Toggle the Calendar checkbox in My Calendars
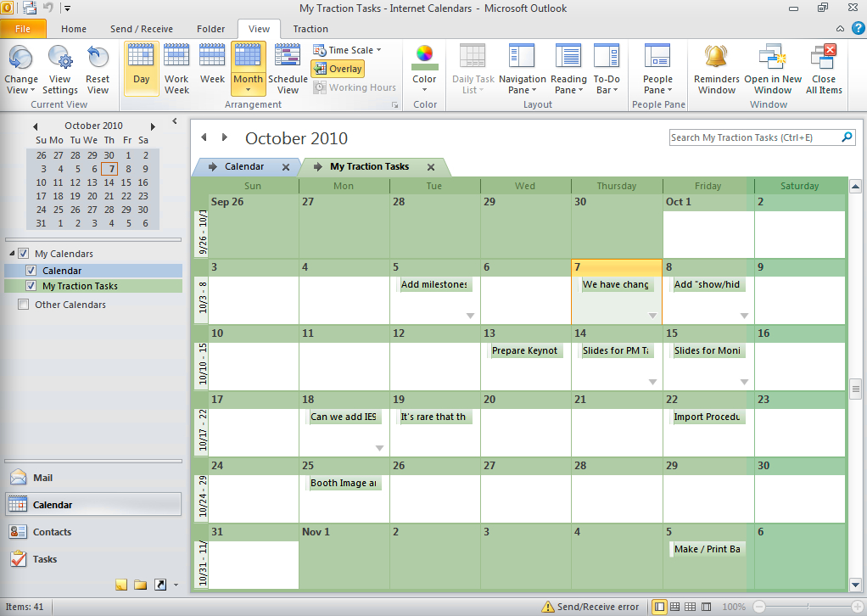 (31, 271)
